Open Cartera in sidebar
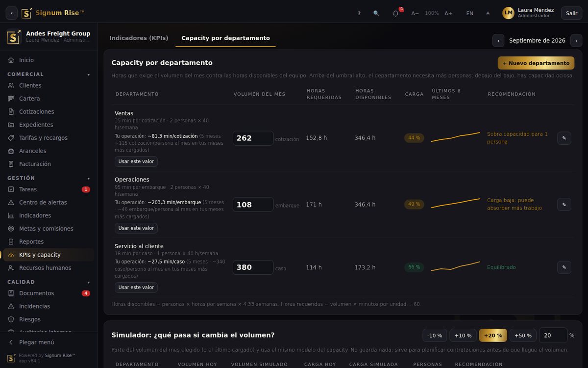The width and height of the screenshot is (588, 368). [x=49, y=99]
